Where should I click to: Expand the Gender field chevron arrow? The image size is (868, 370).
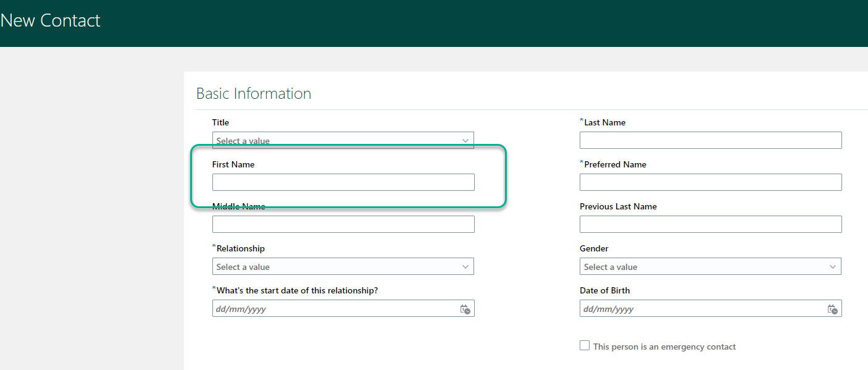point(832,266)
